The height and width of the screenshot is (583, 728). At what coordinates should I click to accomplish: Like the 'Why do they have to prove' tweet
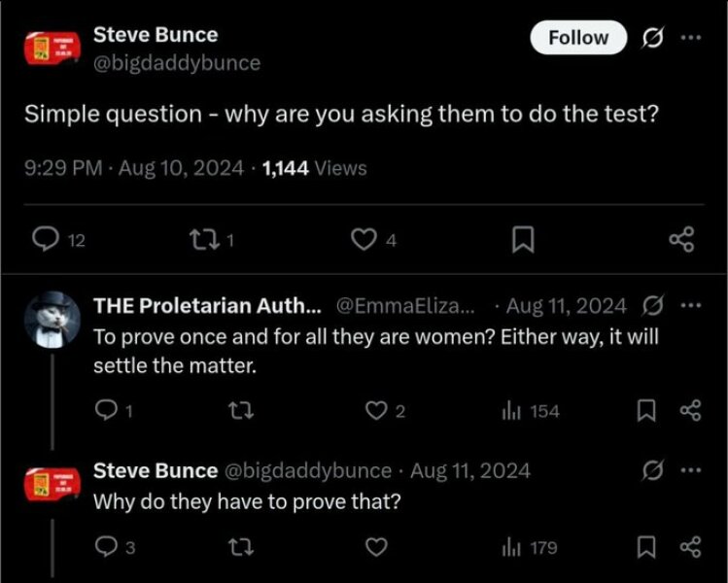pyautogui.click(x=375, y=548)
